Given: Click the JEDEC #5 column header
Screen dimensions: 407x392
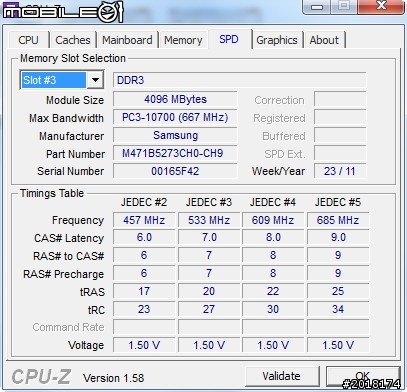Looking at the screenshot, I should tap(338, 202).
